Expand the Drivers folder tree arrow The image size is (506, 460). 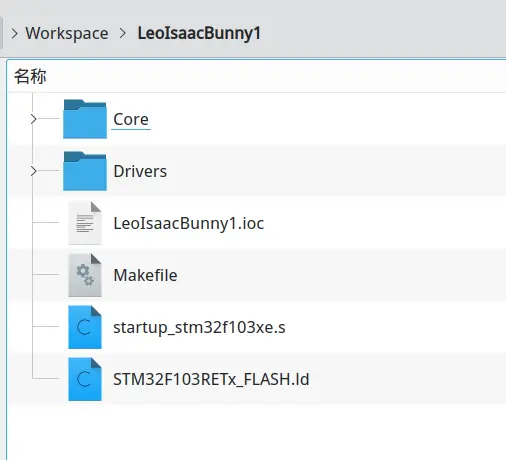click(33, 171)
